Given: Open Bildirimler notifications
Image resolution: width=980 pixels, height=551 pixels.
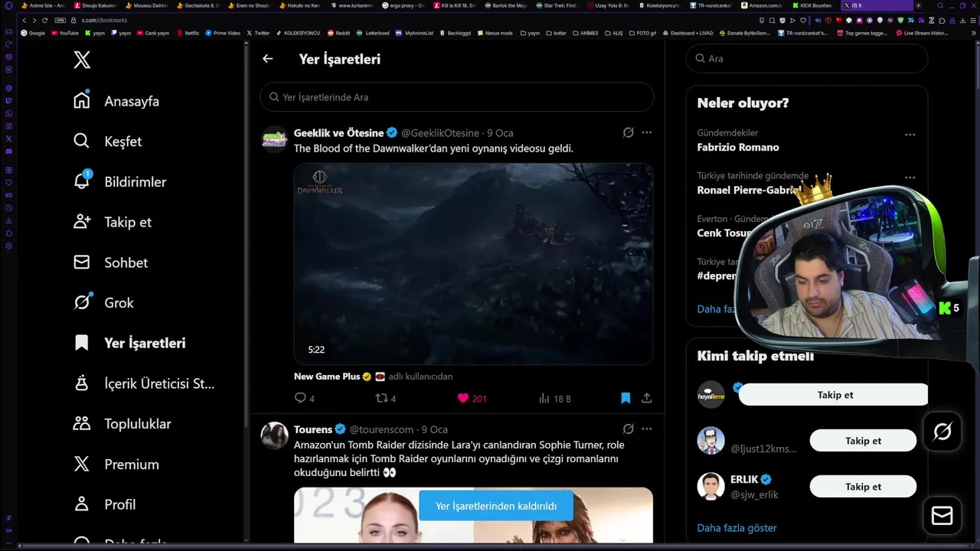Looking at the screenshot, I should (119, 182).
